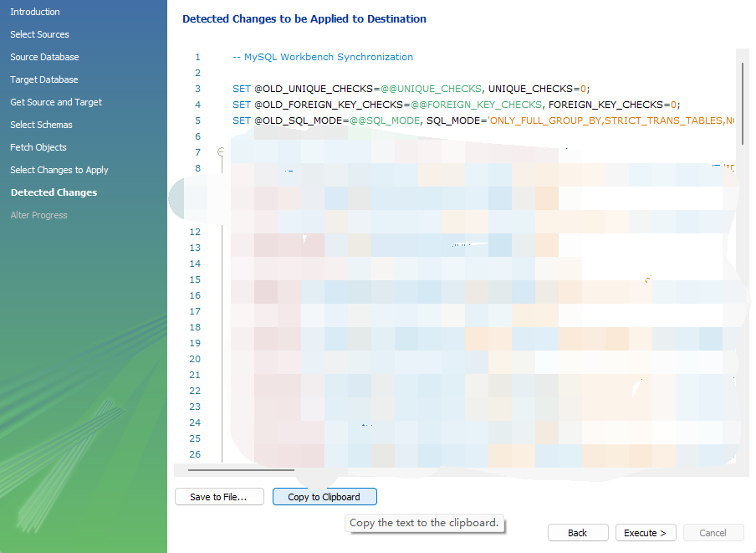Copy script with Copy to Clipboard
The height and width of the screenshot is (553, 756).
[324, 497]
